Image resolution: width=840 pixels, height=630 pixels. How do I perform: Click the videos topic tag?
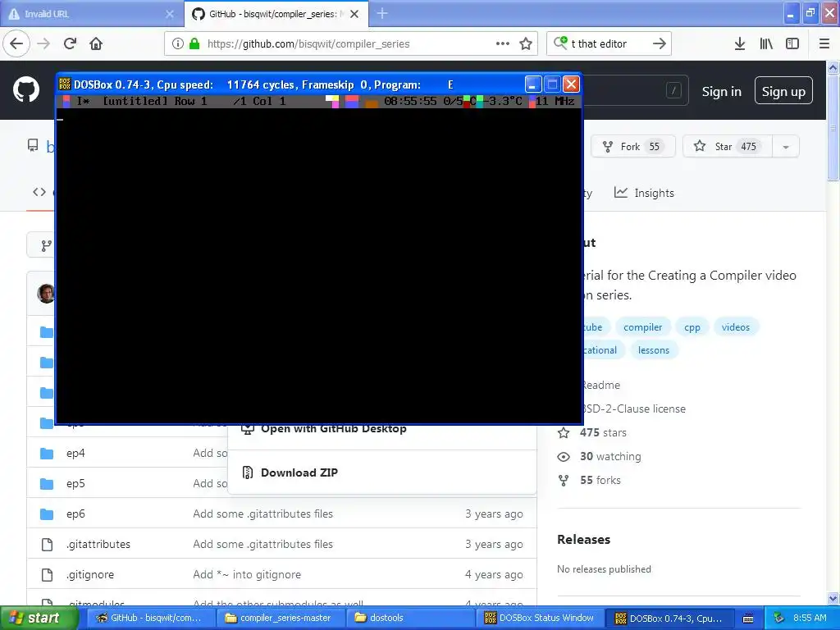pyautogui.click(x=736, y=327)
